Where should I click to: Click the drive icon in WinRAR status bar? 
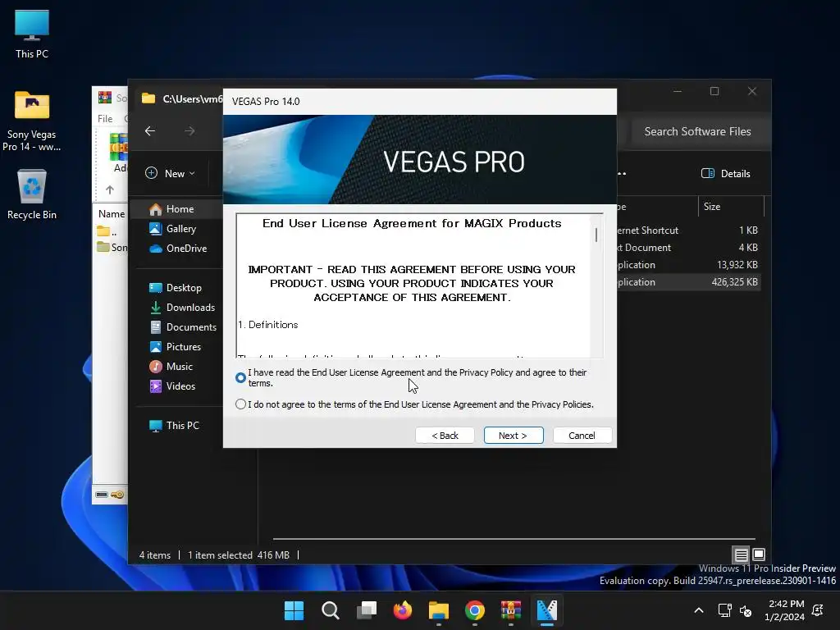[x=102, y=495]
